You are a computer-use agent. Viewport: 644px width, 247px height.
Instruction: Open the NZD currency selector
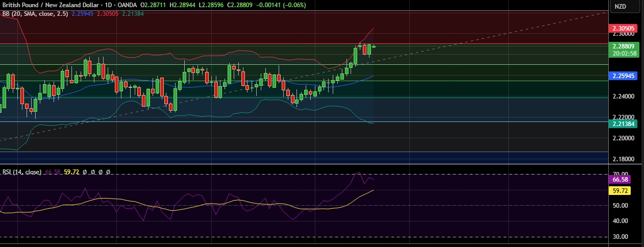tap(620, 7)
